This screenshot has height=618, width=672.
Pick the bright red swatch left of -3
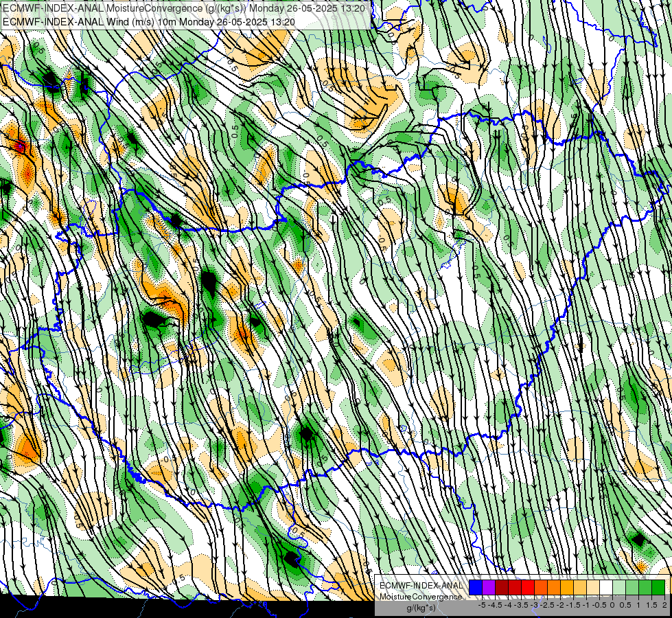(528, 588)
